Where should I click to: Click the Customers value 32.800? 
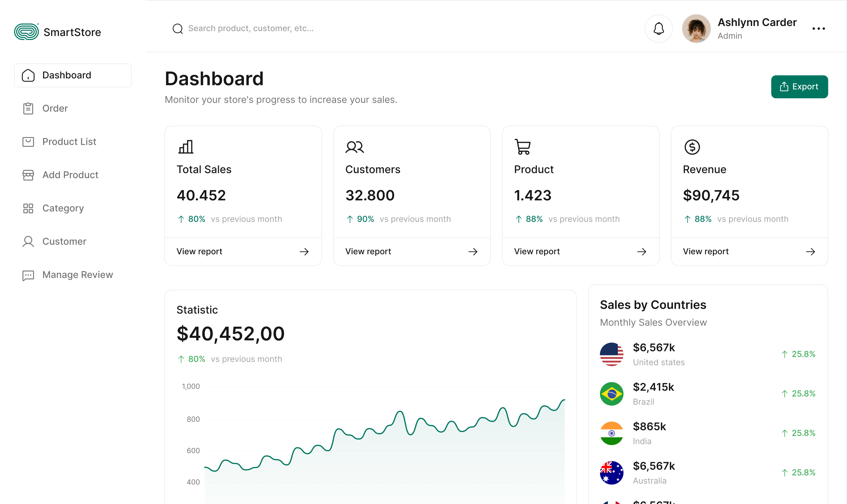[370, 195]
